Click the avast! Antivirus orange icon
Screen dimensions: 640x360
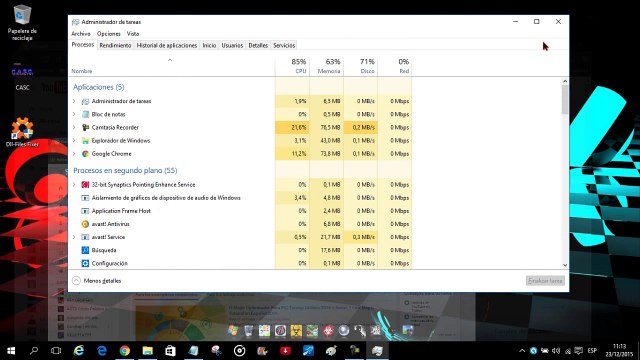click(x=85, y=224)
